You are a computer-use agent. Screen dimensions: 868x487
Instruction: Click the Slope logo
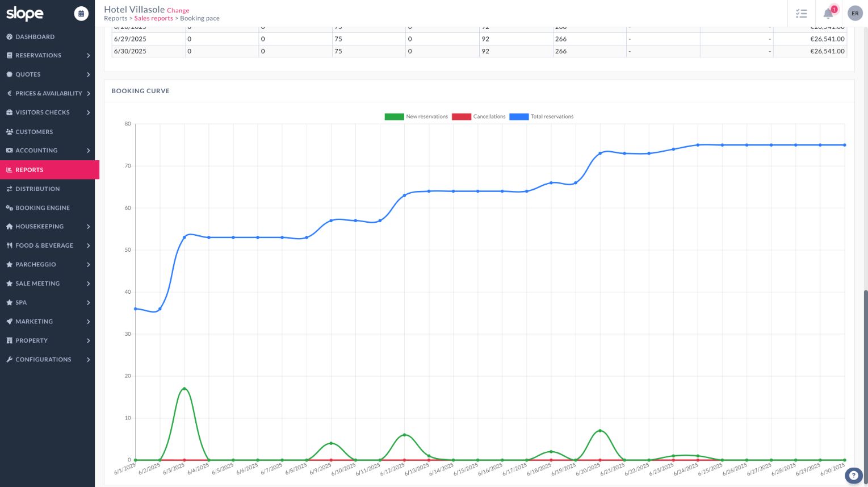(x=25, y=14)
